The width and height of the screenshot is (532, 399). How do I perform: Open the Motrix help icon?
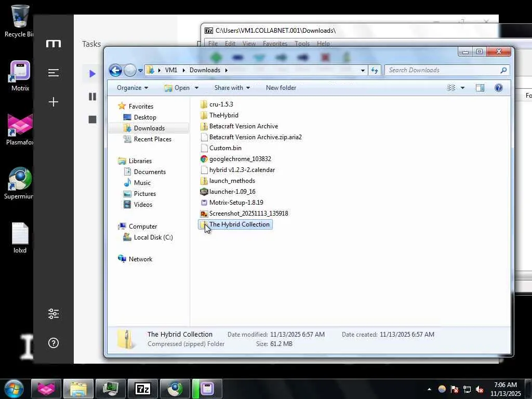[x=54, y=343]
